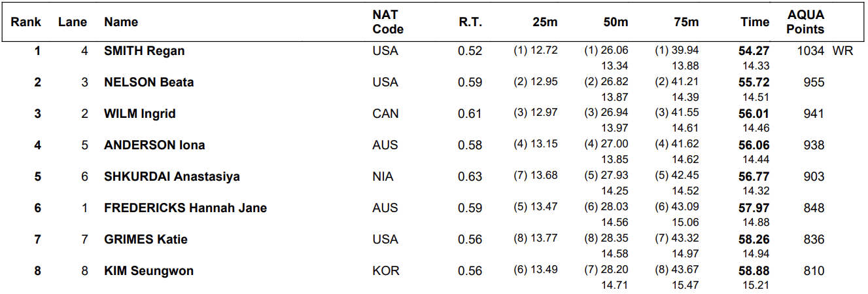Click the winning time 54.27

click(754, 50)
